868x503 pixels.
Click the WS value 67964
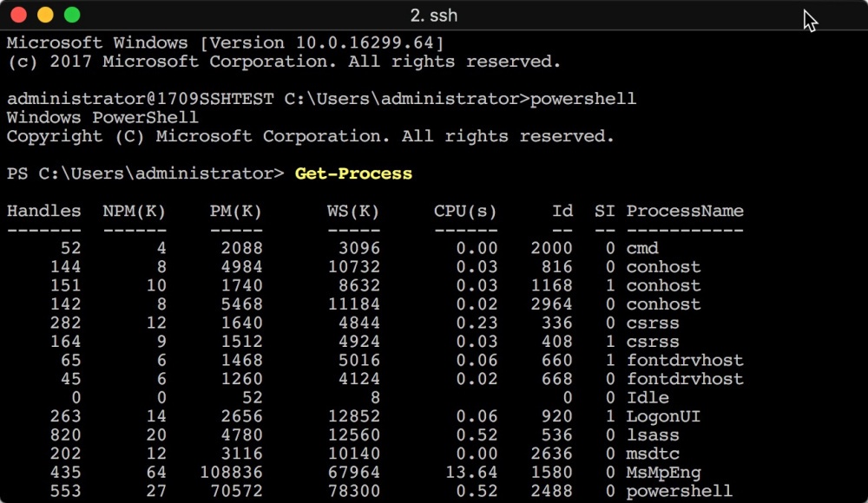[354, 473]
